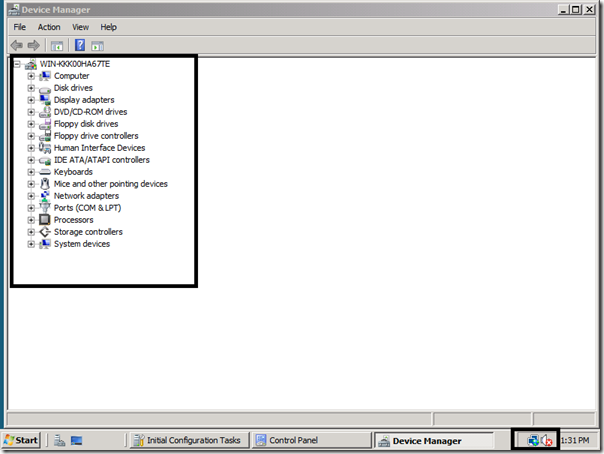Expand the DVD/CD-ROM drives node
Viewport: 604px width, 454px height.
tap(31, 112)
